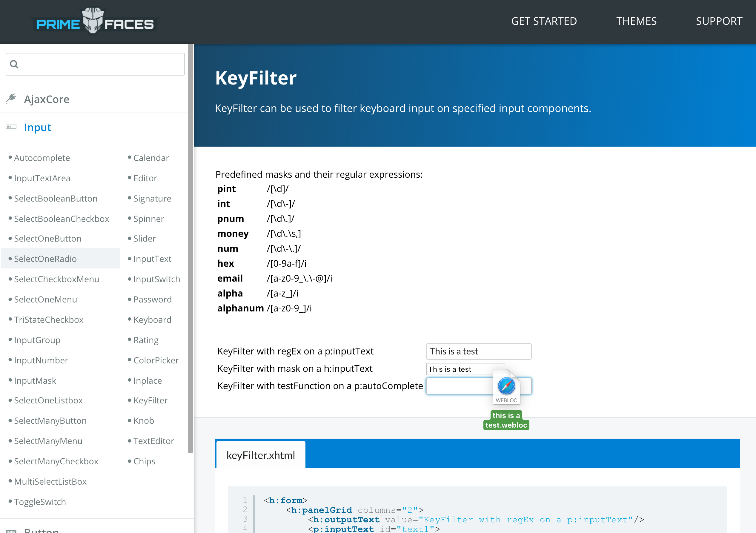Screen dimensions: 756x533
Task: Select the ColorPicker component
Action: pyautogui.click(x=156, y=360)
